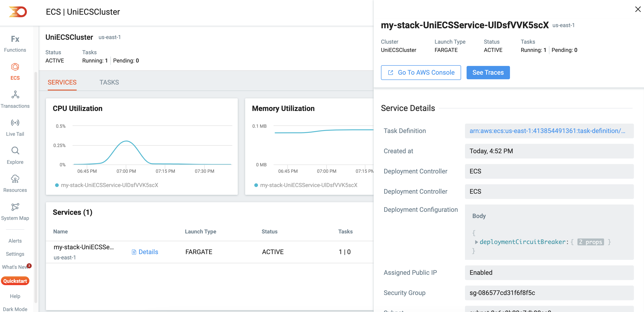This screenshot has width=644, height=312.
Task: Open the Transactions sidebar icon
Action: point(15,95)
